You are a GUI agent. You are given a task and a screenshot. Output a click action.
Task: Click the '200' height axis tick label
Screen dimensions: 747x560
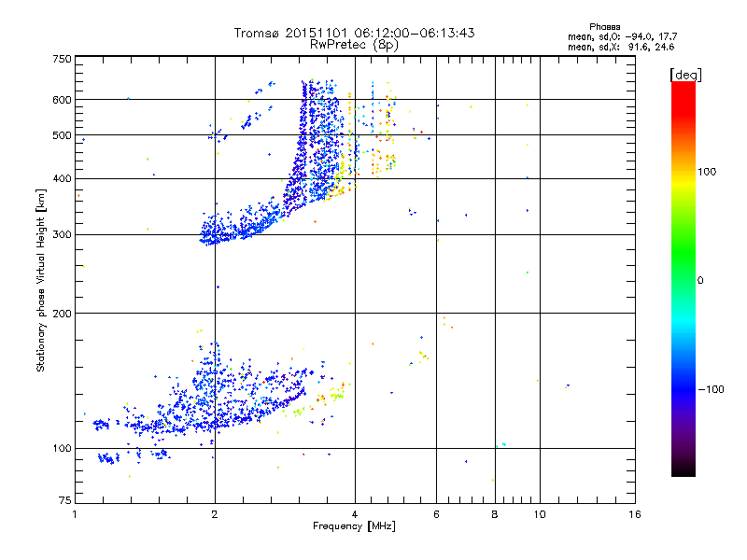(62, 314)
